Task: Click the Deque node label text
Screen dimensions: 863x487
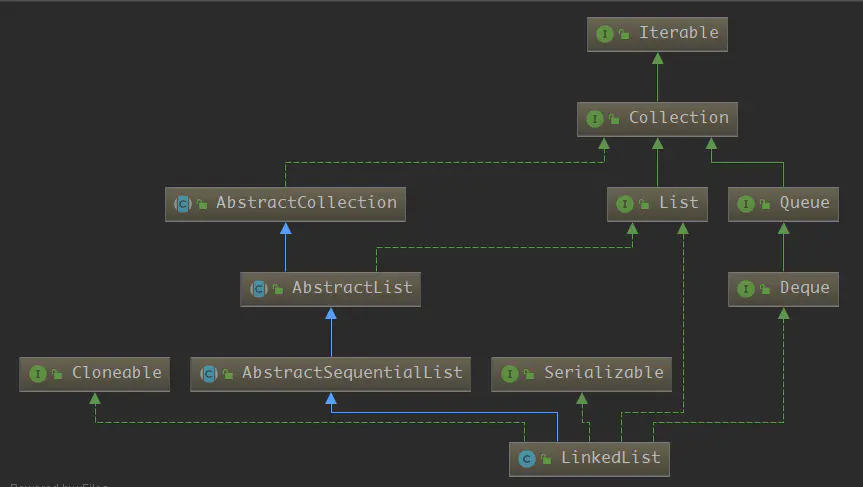Action: pos(805,288)
